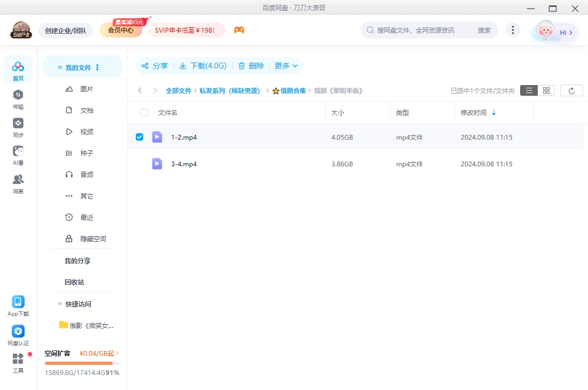Click the game controller icon in top bar

click(239, 30)
